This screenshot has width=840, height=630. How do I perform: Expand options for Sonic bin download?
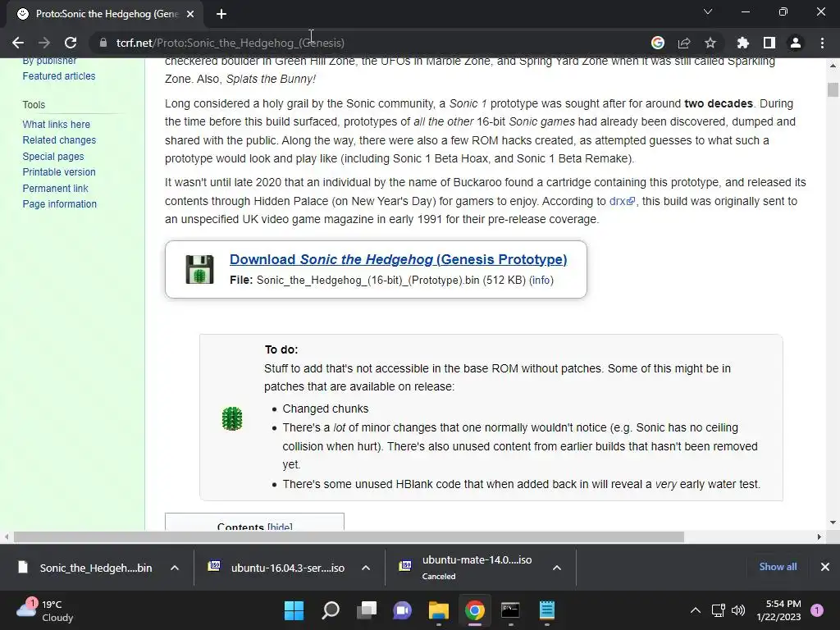click(175, 568)
